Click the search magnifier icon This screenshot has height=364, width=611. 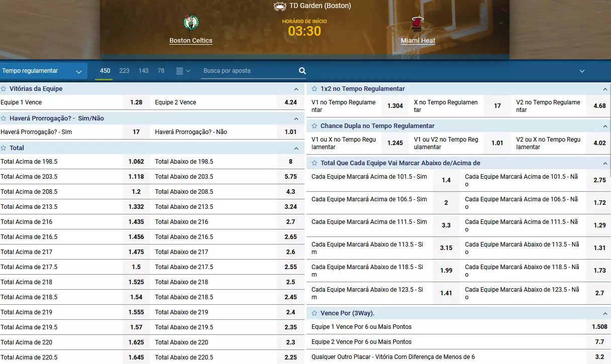click(x=302, y=71)
